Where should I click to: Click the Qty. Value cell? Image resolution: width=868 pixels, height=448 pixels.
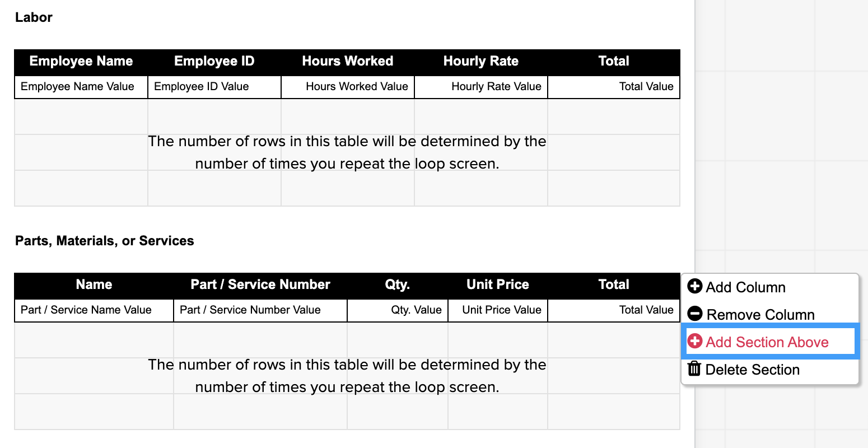coord(398,310)
